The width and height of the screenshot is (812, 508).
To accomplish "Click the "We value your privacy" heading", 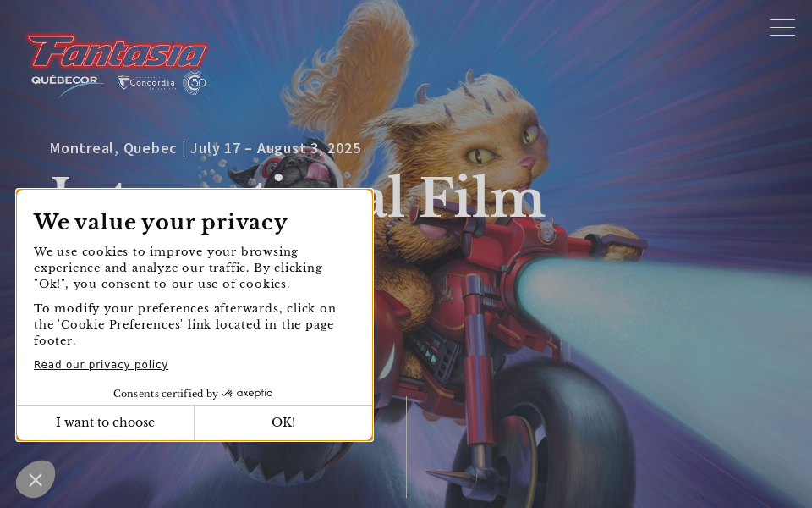I will [161, 222].
